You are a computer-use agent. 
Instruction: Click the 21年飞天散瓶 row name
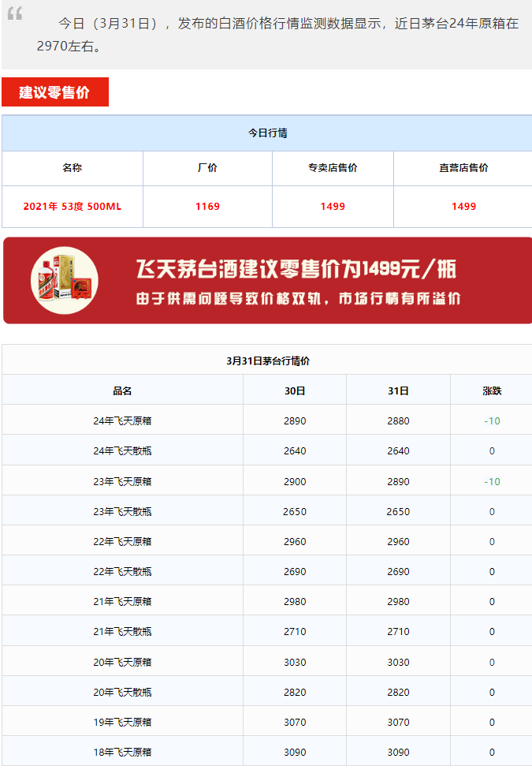122,632
